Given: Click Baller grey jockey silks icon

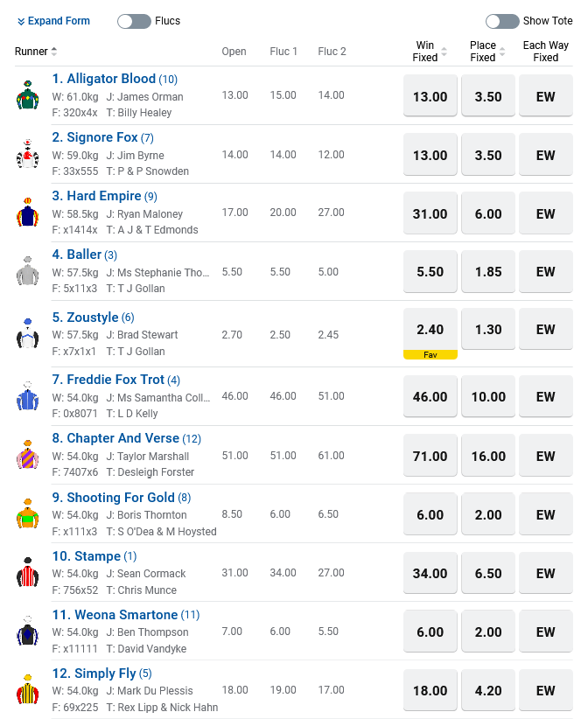Looking at the screenshot, I should (x=28, y=271).
